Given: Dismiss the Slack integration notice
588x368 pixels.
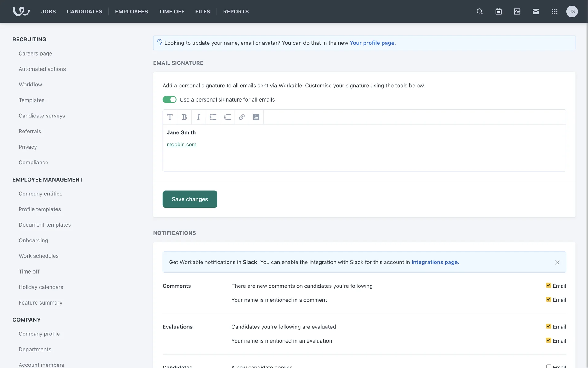Looking at the screenshot, I should pyautogui.click(x=557, y=263).
